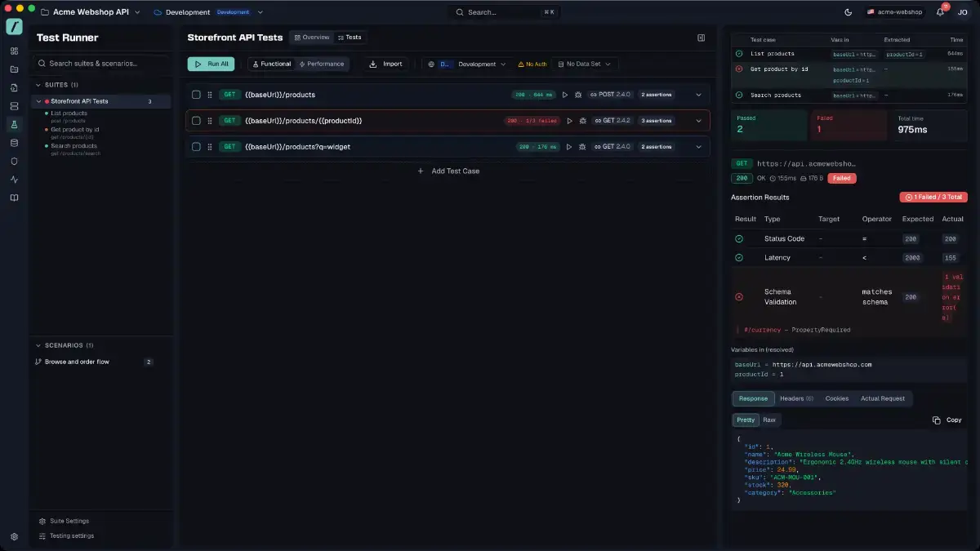Open the dashboard grid icon in the sidebar
This screenshot has width=980, height=551.
point(14,51)
